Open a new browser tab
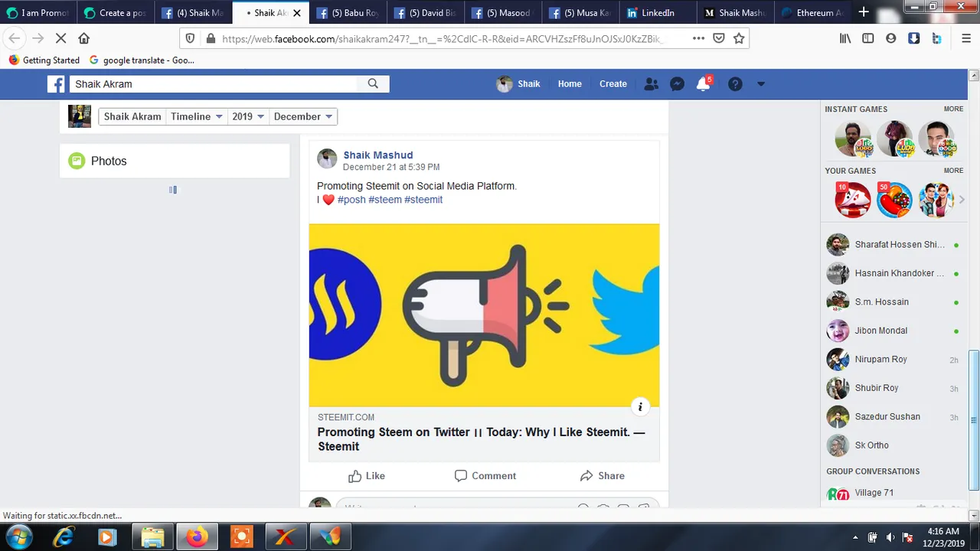 pos(864,12)
